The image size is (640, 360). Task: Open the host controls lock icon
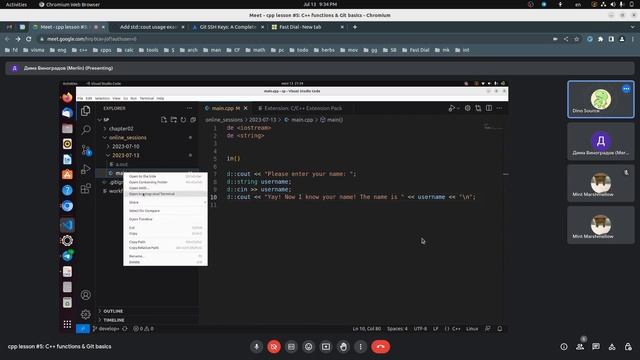(x=628, y=347)
